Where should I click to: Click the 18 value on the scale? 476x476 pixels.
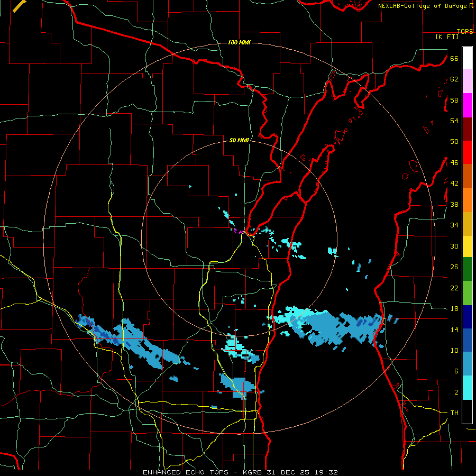pyautogui.click(x=454, y=309)
